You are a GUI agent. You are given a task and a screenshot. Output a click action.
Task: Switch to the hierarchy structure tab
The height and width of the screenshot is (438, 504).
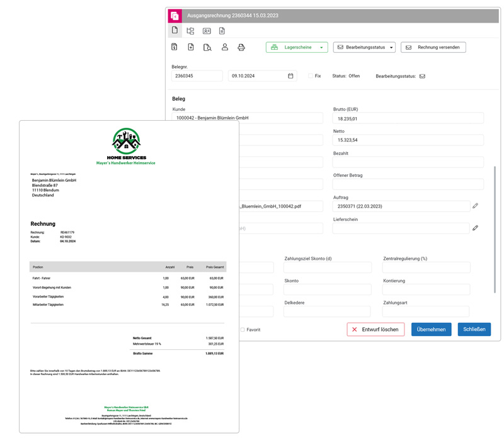click(190, 31)
